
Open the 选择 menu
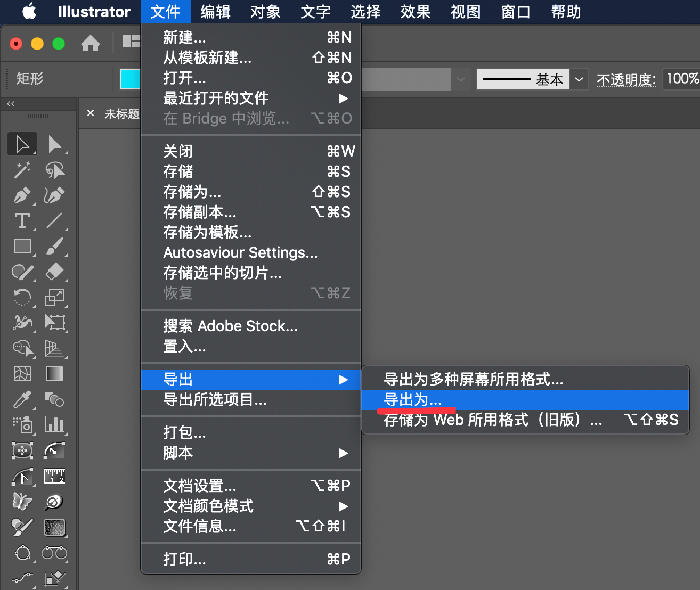point(365,12)
